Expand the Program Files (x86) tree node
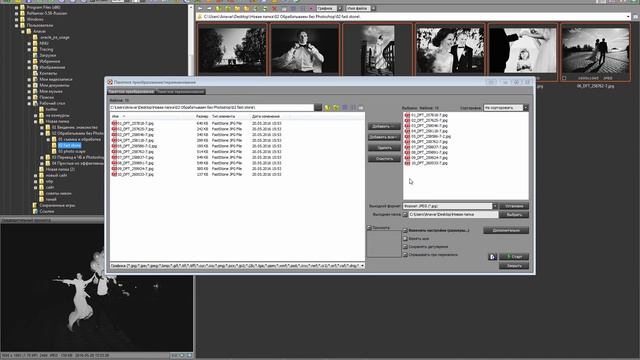The image size is (640, 360). pos(17,7)
